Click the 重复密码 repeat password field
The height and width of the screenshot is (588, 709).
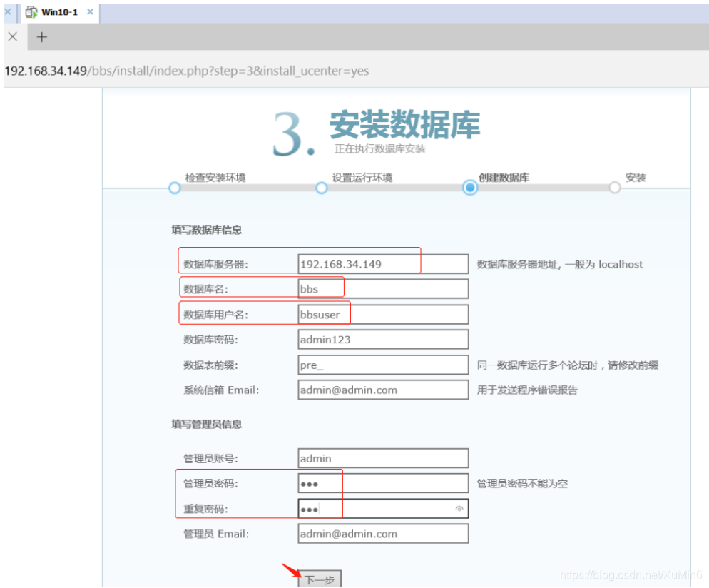(383, 509)
